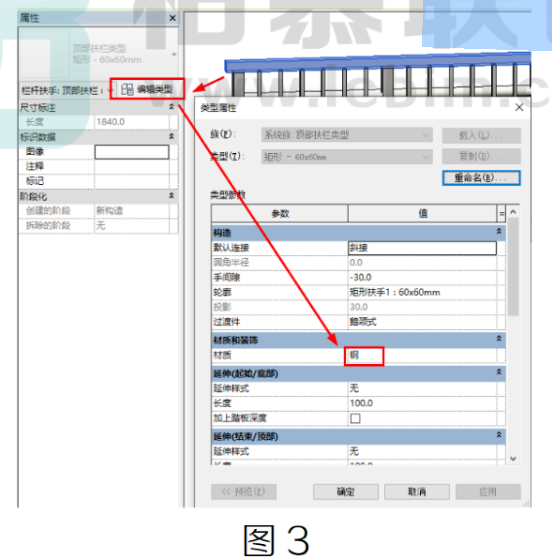This screenshot has width=552, height=560.
Task: Close the 属性 properties panel
Action: pyautogui.click(x=172, y=18)
